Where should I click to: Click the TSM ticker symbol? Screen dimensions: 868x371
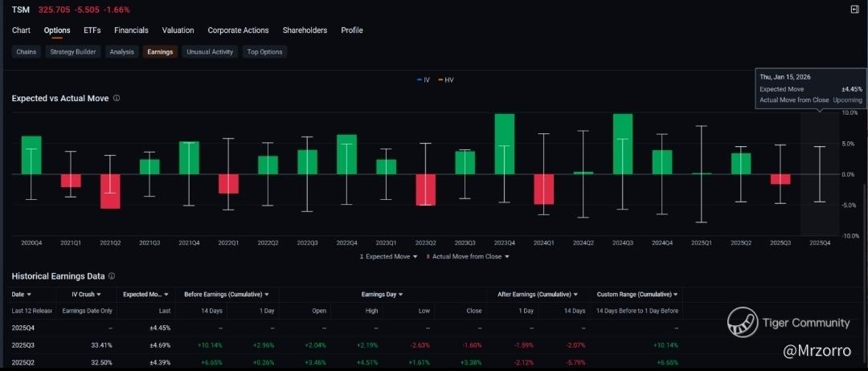[x=20, y=10]
